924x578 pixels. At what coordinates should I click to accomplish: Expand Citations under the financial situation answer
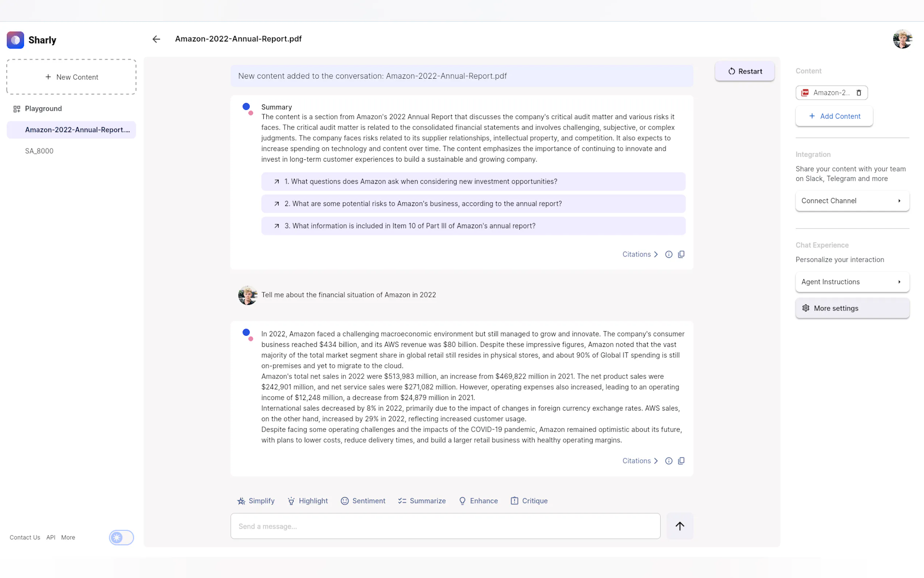640,461
